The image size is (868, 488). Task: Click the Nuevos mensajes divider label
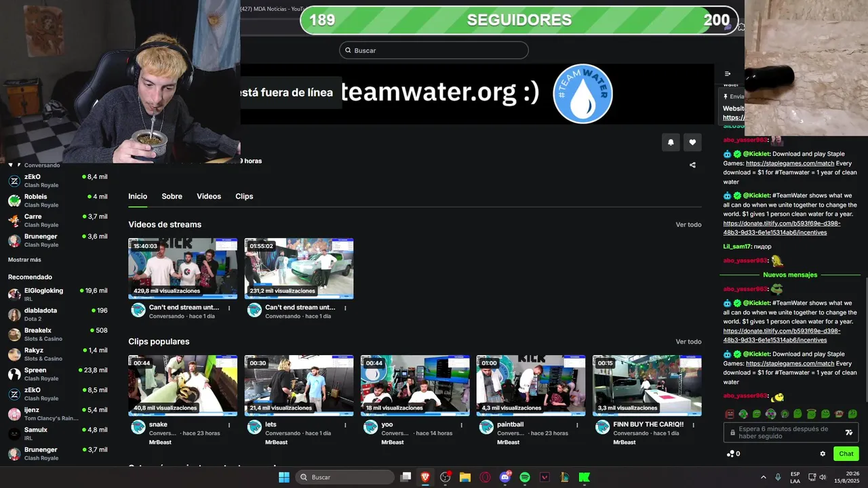[790, 275]
